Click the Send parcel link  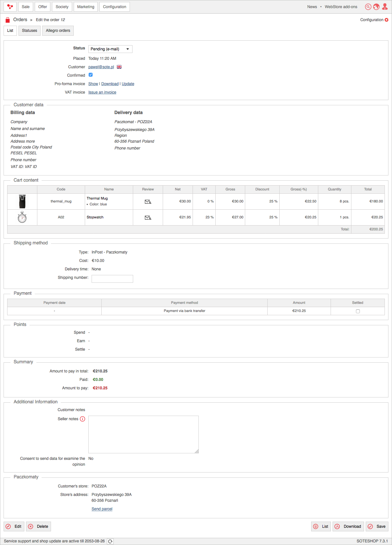(102, 509)
